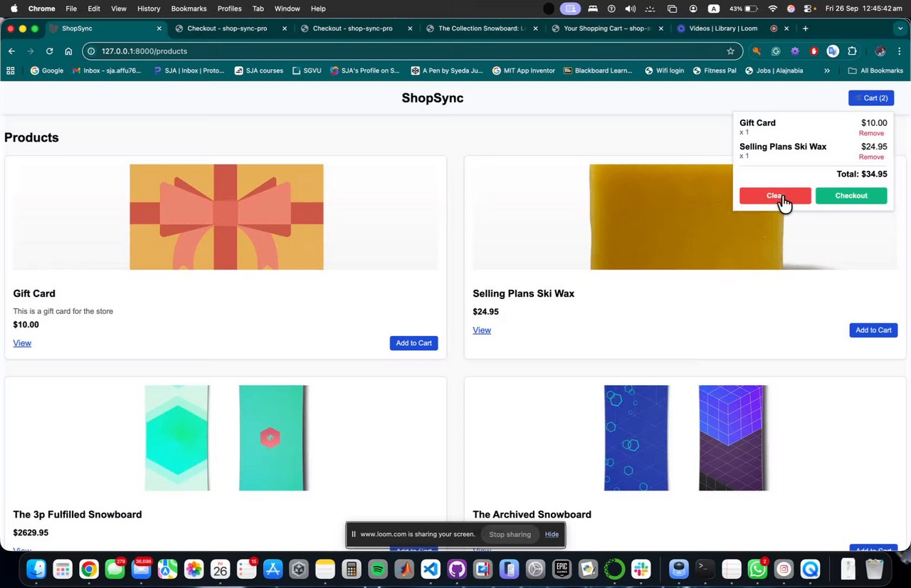The image size is (911, 588).
Task: Go to the browser home page icon
Action: pos(68,51)
